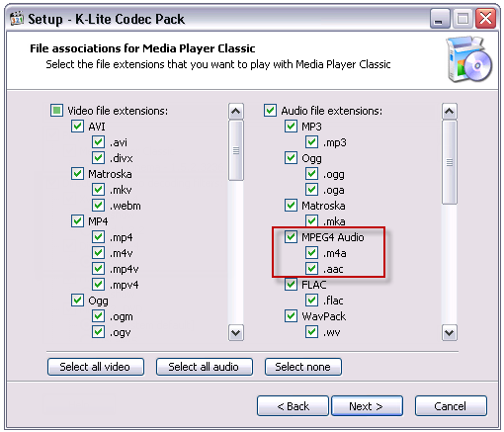Uncheck the MP4 video group checkbox

(77, 221)
